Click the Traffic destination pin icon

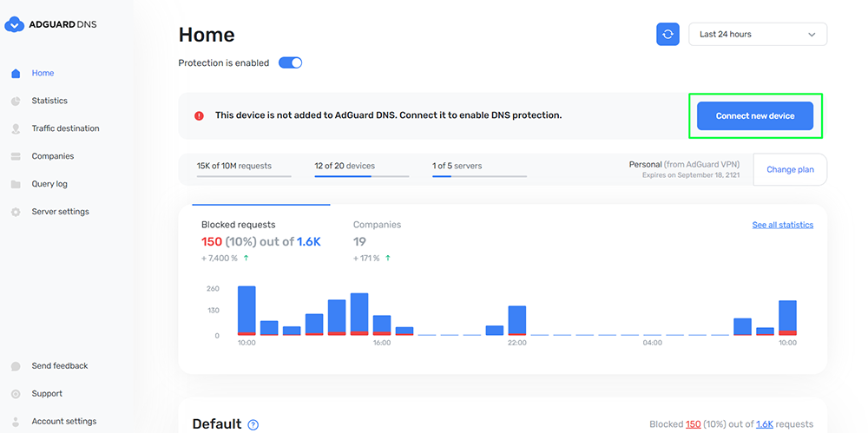(x=16, y=128)
